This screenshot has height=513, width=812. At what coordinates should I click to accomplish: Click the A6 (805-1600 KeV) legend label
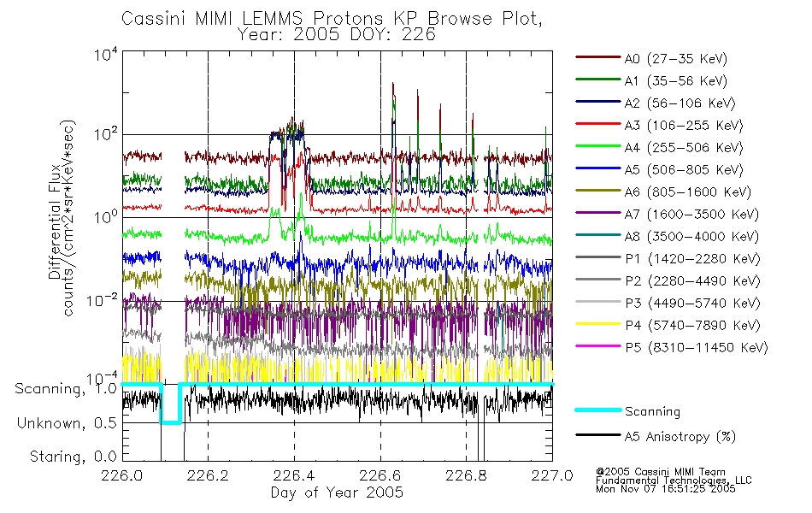pos(687,192)
